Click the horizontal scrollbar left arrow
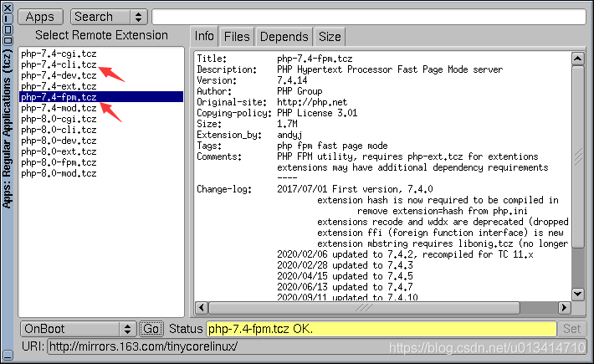The image size is (594, 364). tap(201, 308)
